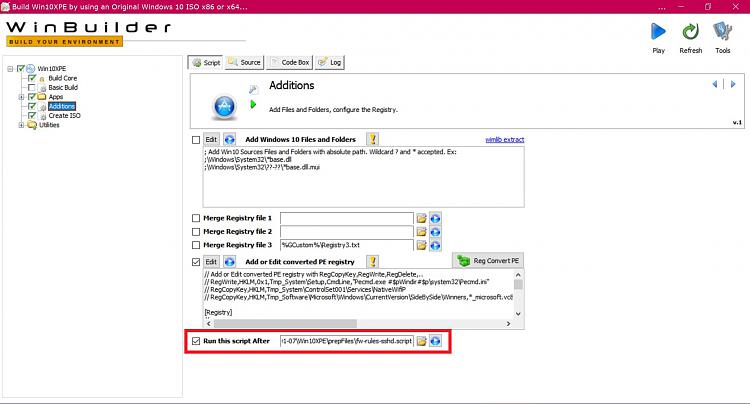Click the title bar ellipsis menu
This screenshot has width=750, height=404.
point(662,8)
